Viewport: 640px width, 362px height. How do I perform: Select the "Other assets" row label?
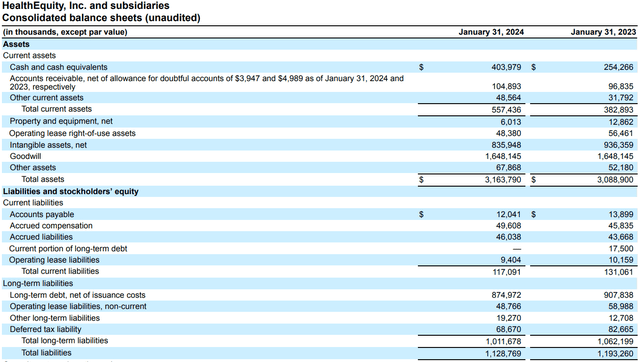(x=33, y=168)
